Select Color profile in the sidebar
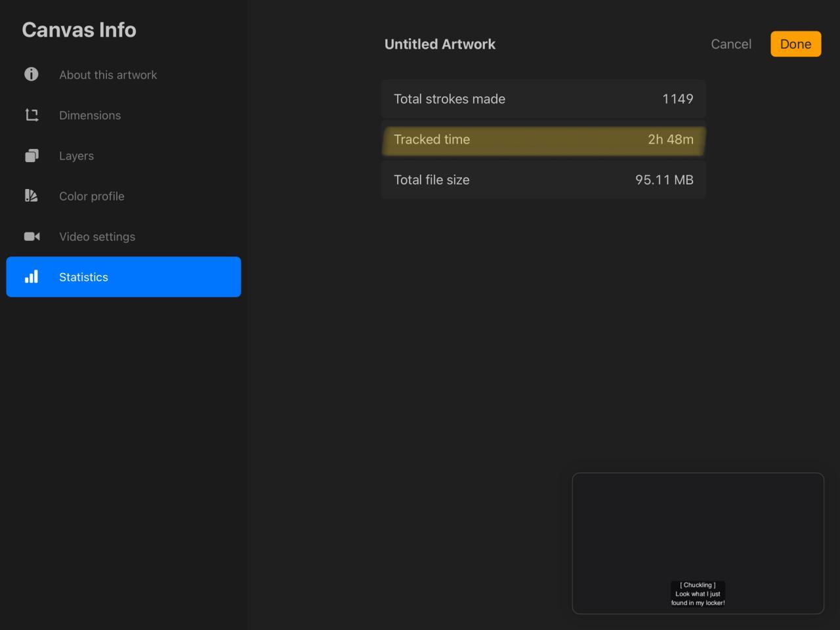Screen dimensions: 840x630 [x=91, y=196]
